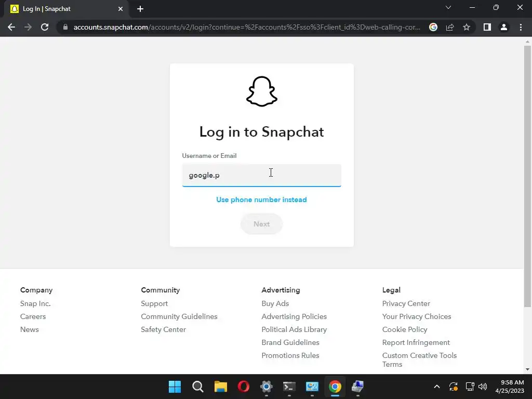Viewport: 532px width, 399px height.
Task: Launch Opera browser from the taskbar
Action: (243, 387)
